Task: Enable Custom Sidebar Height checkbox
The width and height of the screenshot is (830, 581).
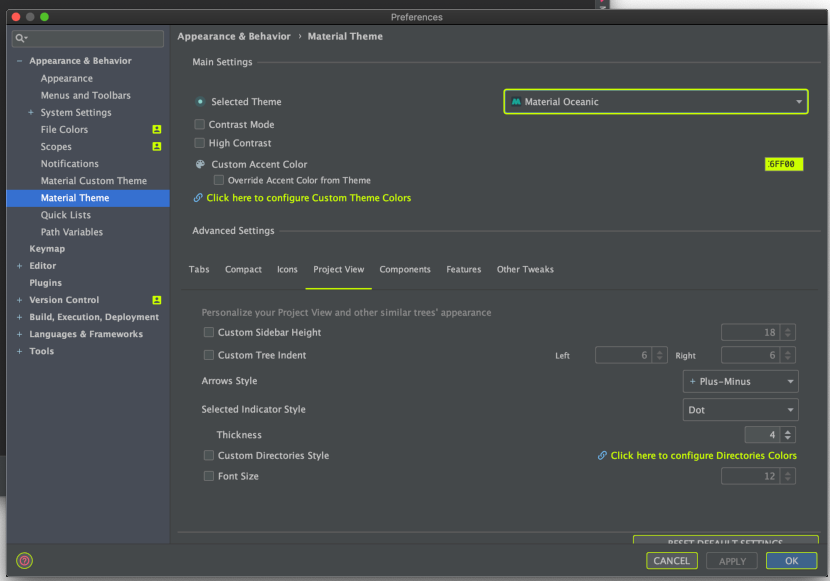Action: [209, 332]
